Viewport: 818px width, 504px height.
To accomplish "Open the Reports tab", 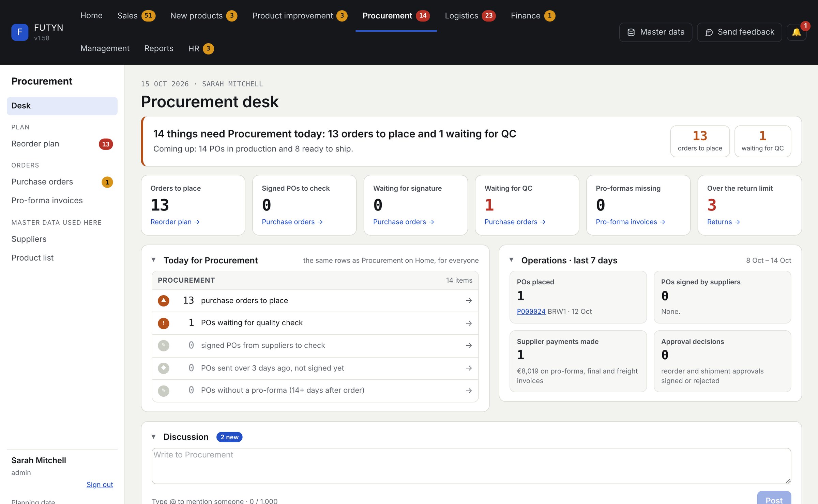I will click(159, 48).
